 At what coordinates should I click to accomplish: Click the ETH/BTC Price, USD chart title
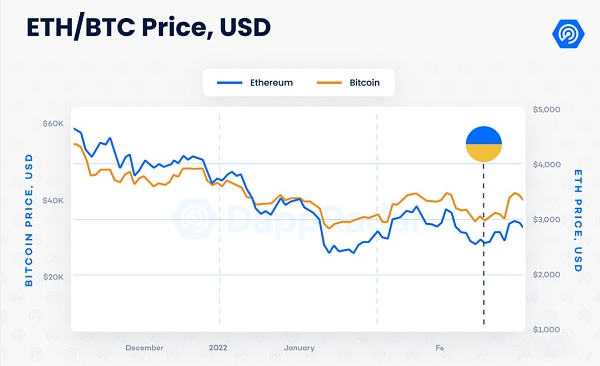pyautogui.click(x=148, y=28)
